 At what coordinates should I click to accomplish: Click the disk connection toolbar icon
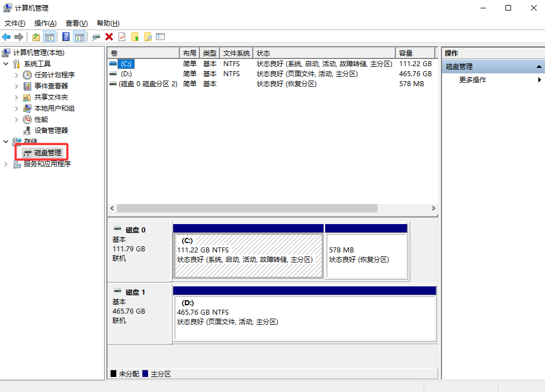pyautogui.click(x=96, y=37)
